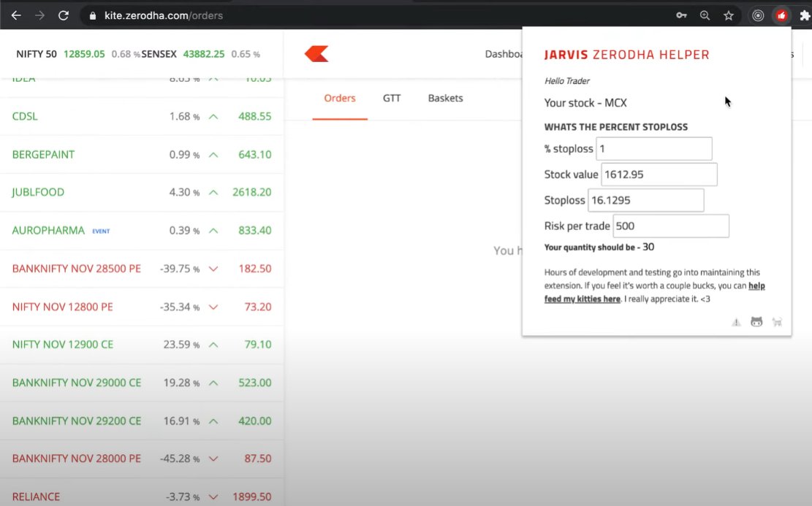This screenshot has width=812, height=506.
Task: Click down arrow beside NIFTY NOV 12800 PE
Action: (x=213, y=307)
